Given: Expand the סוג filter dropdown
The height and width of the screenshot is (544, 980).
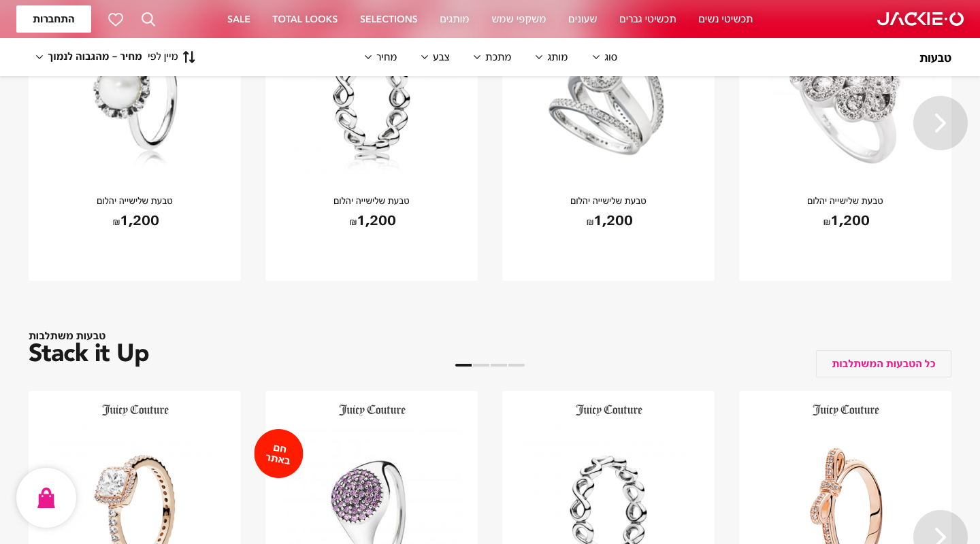Looking at the screenshot, I should point(605,57).
